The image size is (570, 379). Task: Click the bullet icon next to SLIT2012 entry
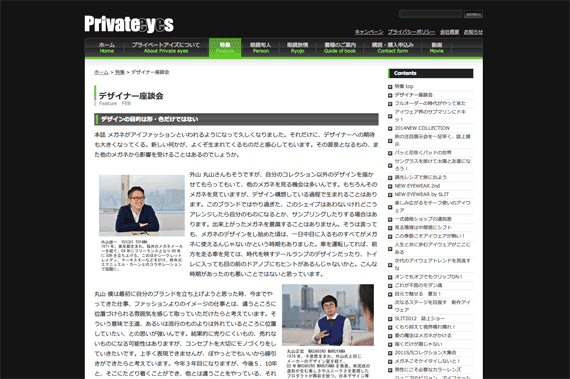[x=390, y=319]
